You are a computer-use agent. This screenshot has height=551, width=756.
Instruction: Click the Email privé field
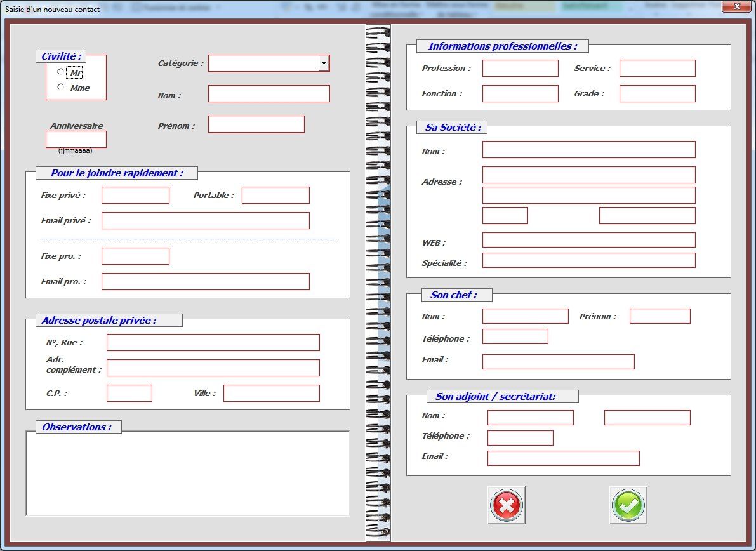point(205,221)
